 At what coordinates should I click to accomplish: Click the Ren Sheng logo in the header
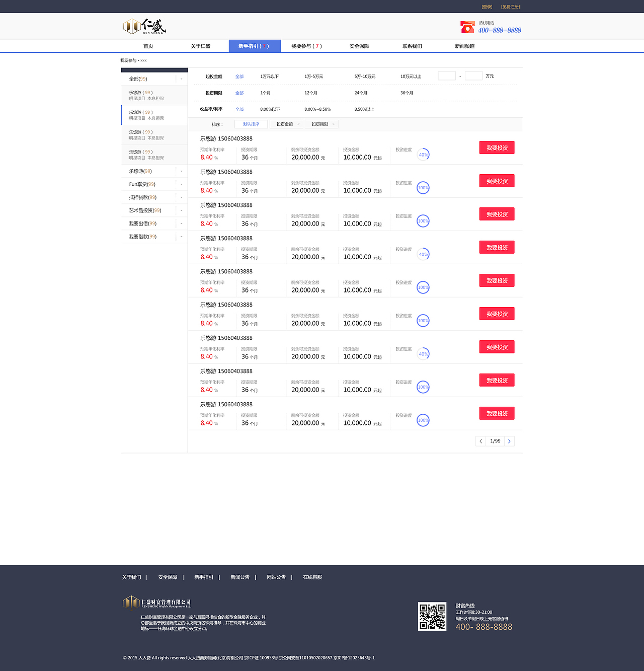[144, 26]
